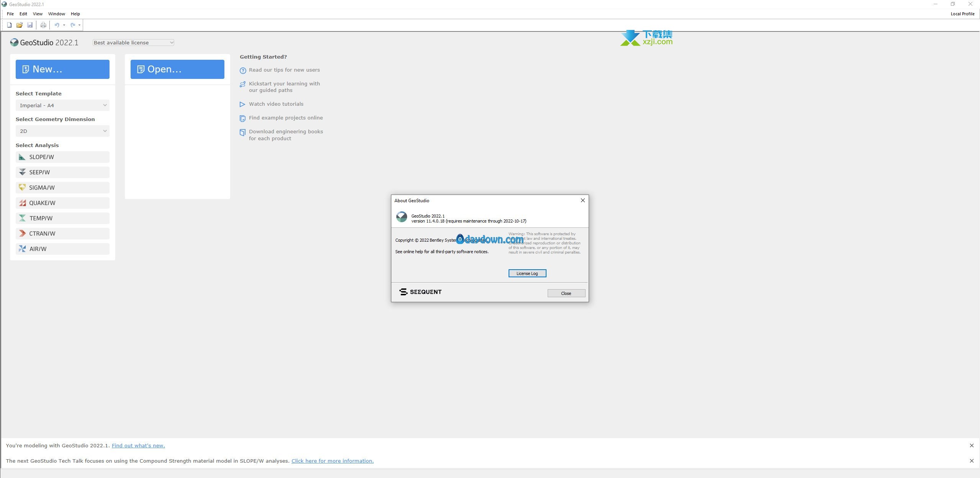Dismiss the Tech Talk notification bar
Viewport: 980px width, 478px height.
(972, 461)
